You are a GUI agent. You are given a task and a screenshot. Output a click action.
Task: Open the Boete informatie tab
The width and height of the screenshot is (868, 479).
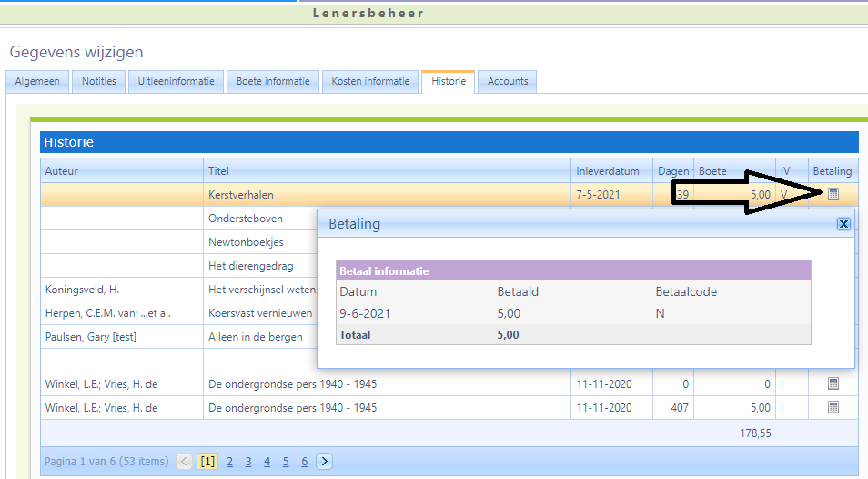tap(273, 82)
